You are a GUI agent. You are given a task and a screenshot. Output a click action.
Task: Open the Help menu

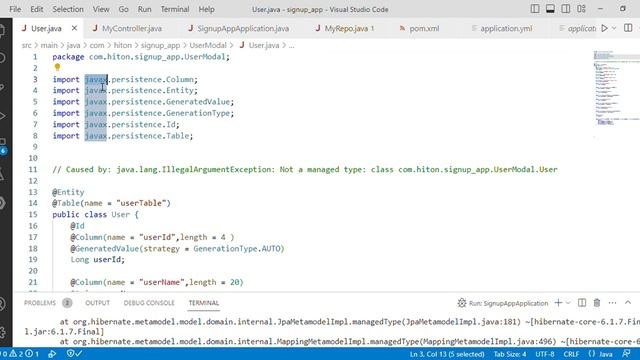pyautogui.click(x=207, y=9)
